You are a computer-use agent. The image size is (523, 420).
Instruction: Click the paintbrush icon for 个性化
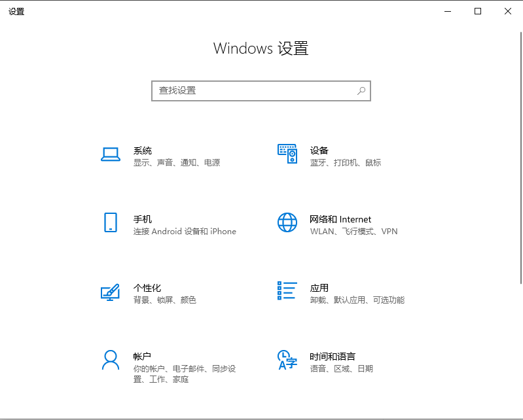click(110, 291)
